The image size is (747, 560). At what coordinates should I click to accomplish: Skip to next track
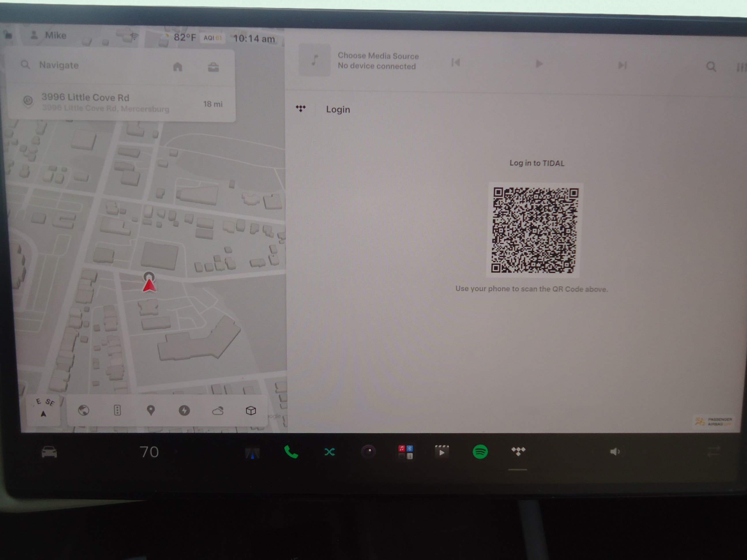tap(622, 65)
